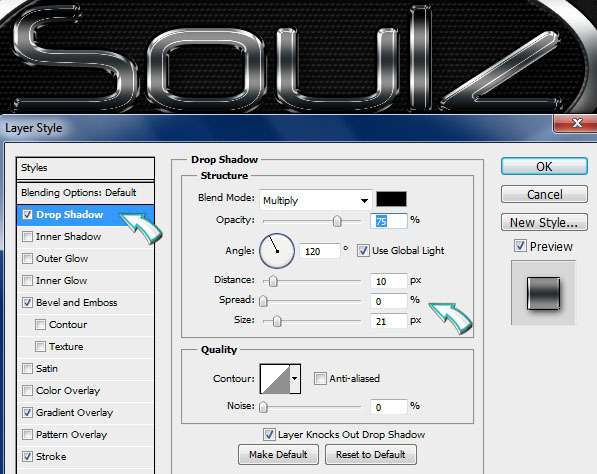
Task: Enable the Contour sub-effect checkbox
Action: 40,325
